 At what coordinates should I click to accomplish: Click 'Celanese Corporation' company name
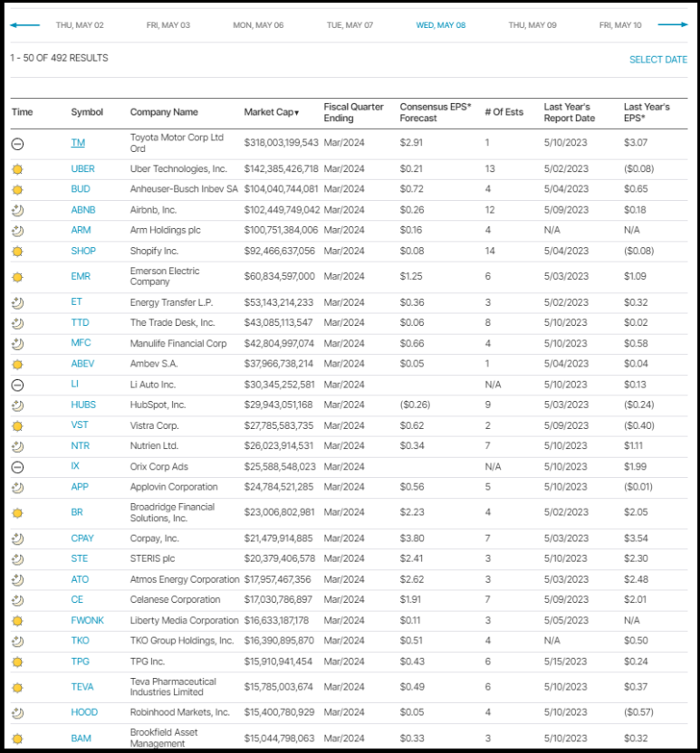coord(175,599)
